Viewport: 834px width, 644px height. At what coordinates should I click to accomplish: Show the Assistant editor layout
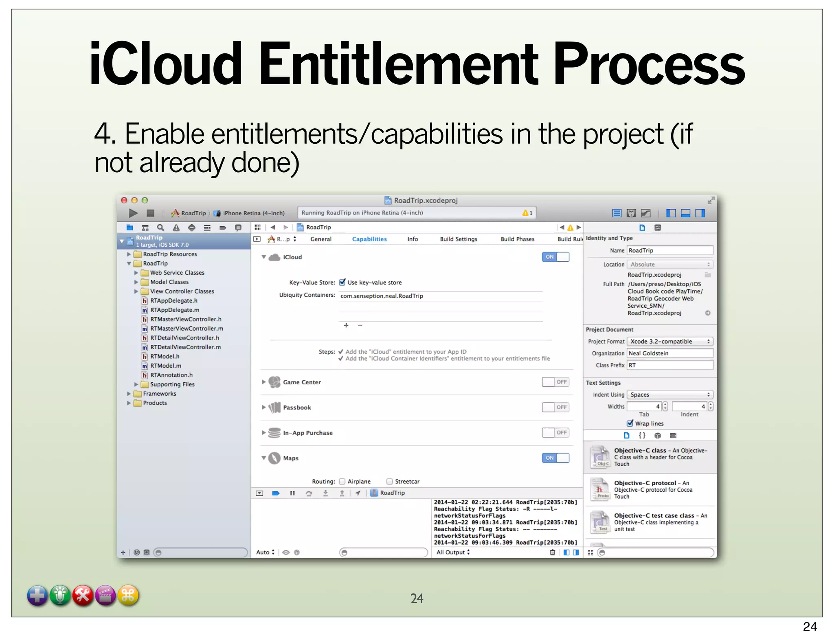631,213
